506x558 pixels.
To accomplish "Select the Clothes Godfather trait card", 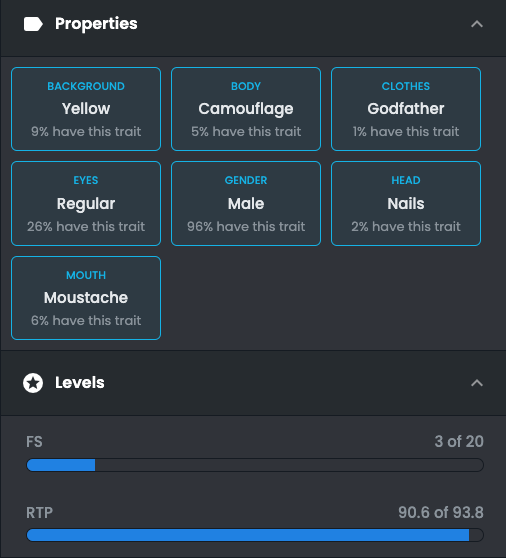I will [x=406, y=109].
